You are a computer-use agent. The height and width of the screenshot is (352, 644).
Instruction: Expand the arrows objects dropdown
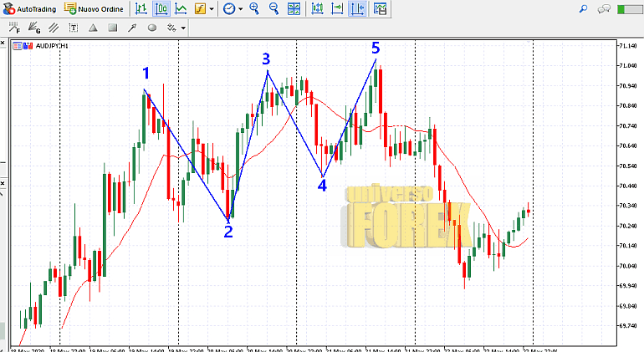(182, 28)
